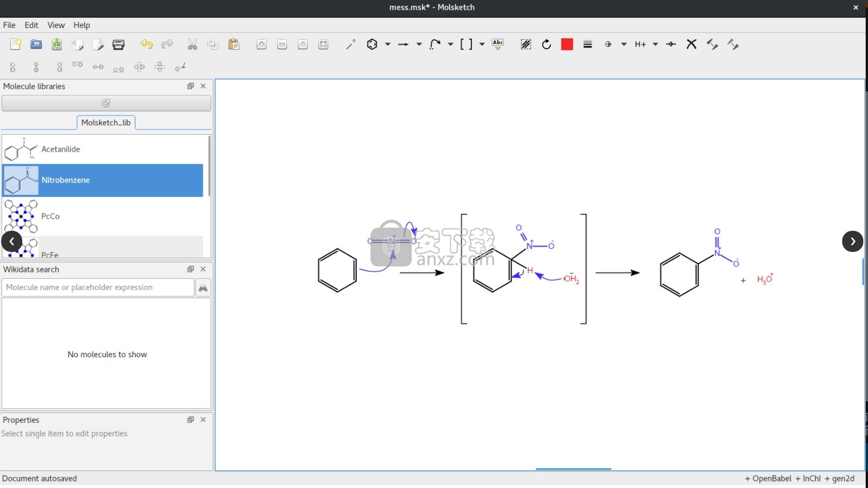Zoom in on the canvas

261,45
